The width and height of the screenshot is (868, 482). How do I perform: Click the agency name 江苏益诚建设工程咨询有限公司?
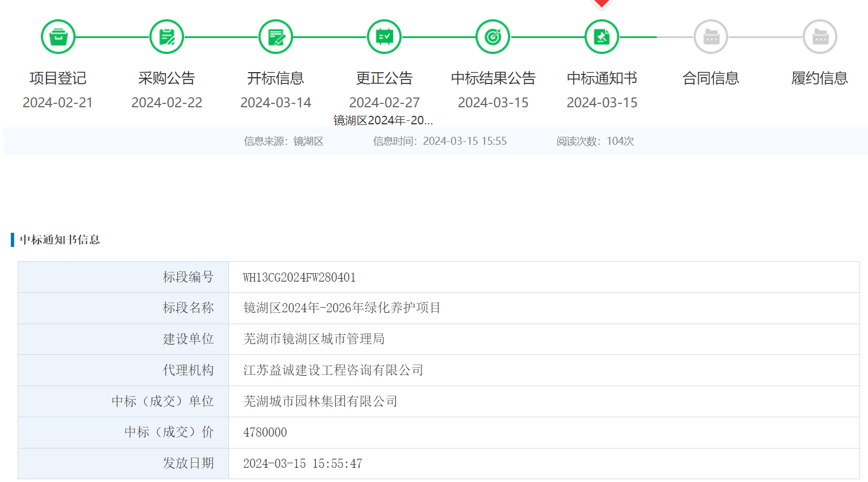[333, 370]
